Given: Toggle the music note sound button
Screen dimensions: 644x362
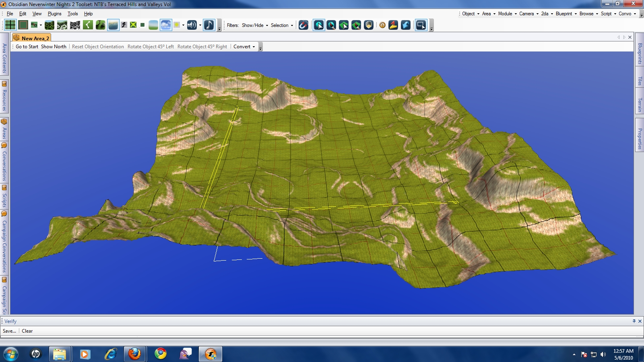Looking at the screenshot, I should (x=209, y=25).
